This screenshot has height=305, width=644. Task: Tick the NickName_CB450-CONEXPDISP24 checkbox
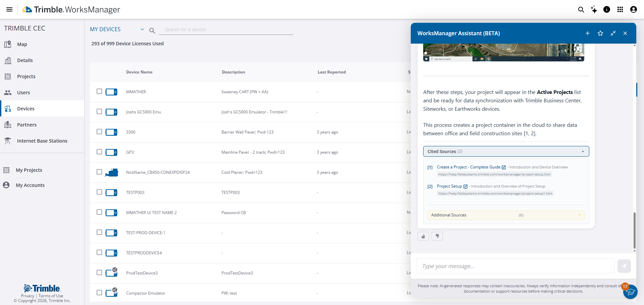point(99,172)
